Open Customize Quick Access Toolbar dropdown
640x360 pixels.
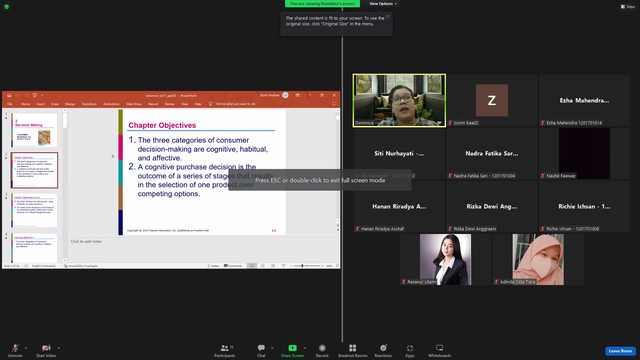[x=42, y=96]
